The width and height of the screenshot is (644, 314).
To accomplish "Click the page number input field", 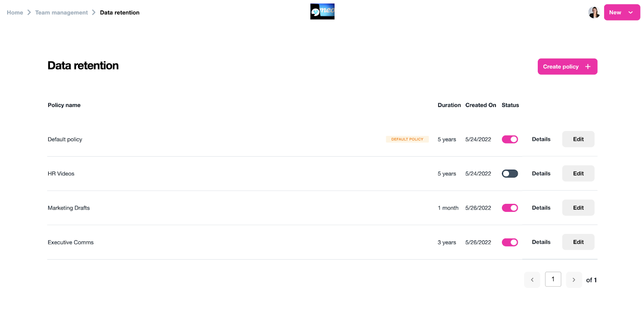I will (x=553, y=279).
